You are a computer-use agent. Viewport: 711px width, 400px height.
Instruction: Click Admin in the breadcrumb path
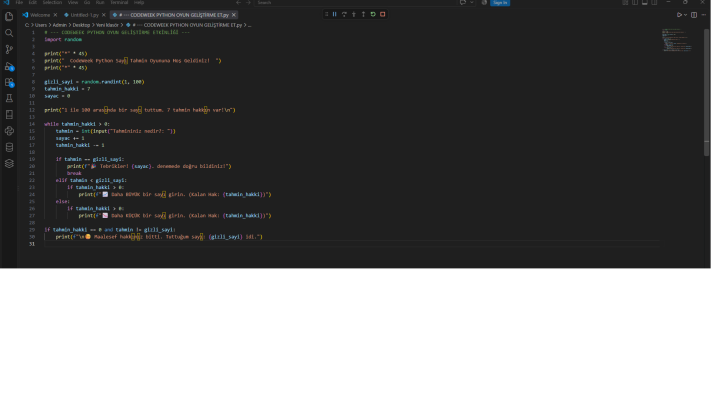coord(59,25)
